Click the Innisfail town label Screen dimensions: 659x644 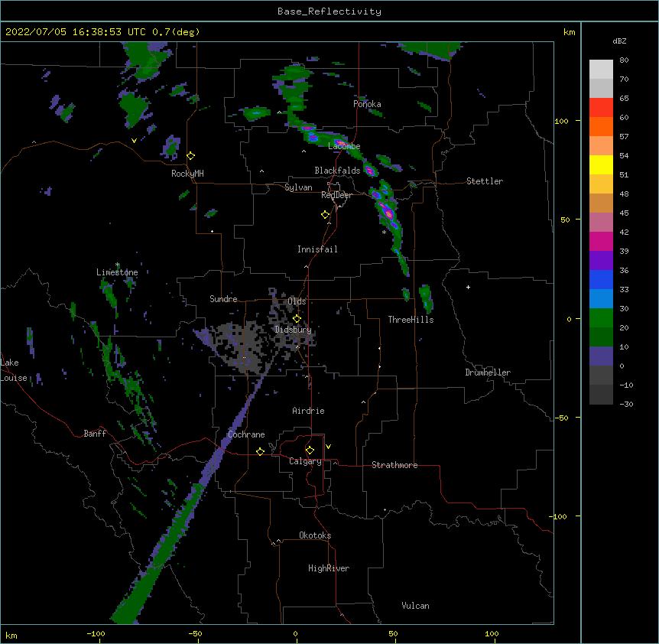[317, 249]
